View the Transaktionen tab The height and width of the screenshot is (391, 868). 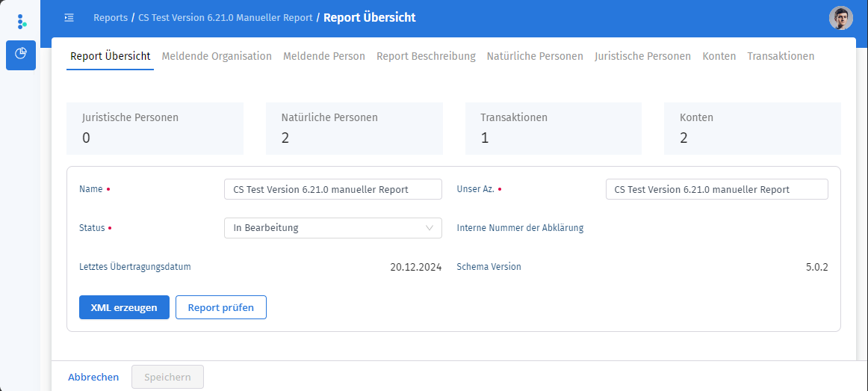pos(781,56)
